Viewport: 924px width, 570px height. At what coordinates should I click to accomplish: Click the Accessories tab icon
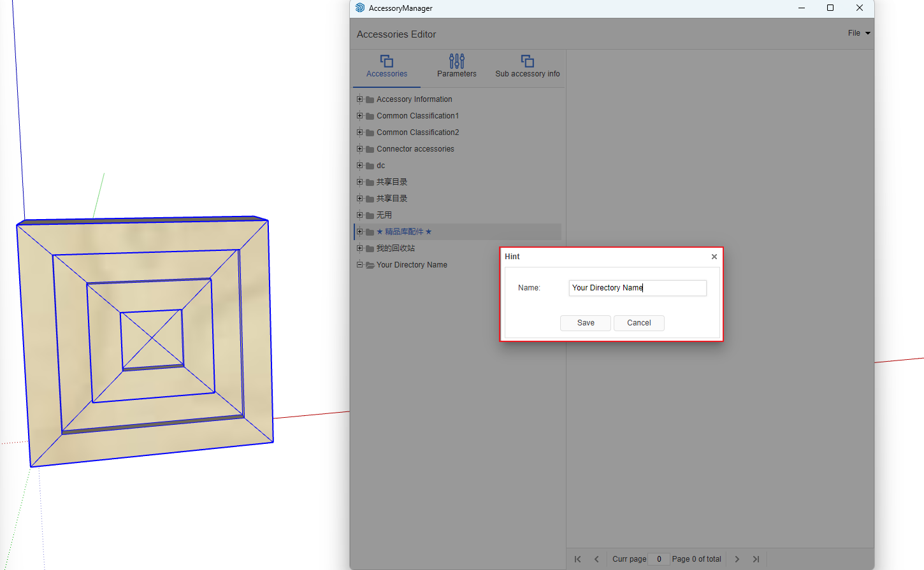(387, 61)
